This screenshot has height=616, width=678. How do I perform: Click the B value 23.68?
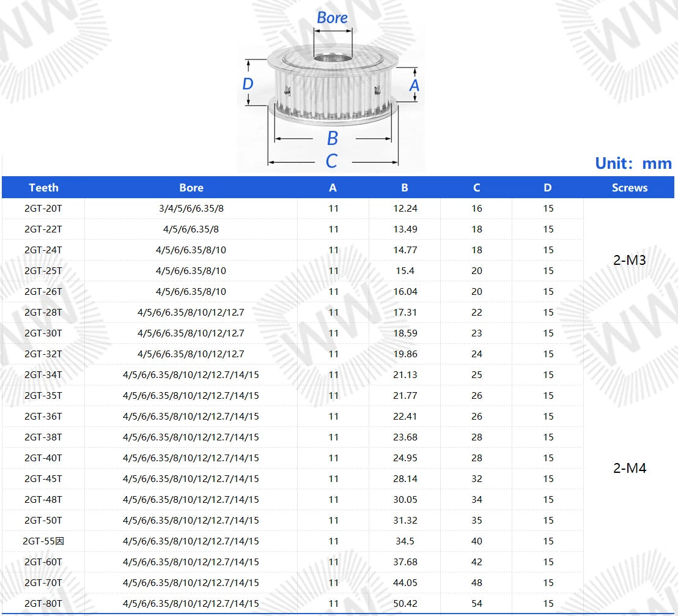(405, 437)
